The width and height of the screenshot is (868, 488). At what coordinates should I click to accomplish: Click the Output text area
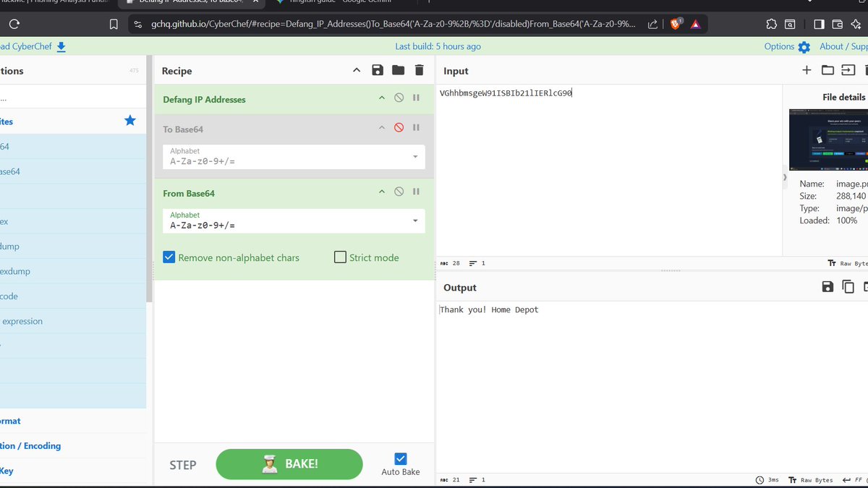(x=651, y=387)
